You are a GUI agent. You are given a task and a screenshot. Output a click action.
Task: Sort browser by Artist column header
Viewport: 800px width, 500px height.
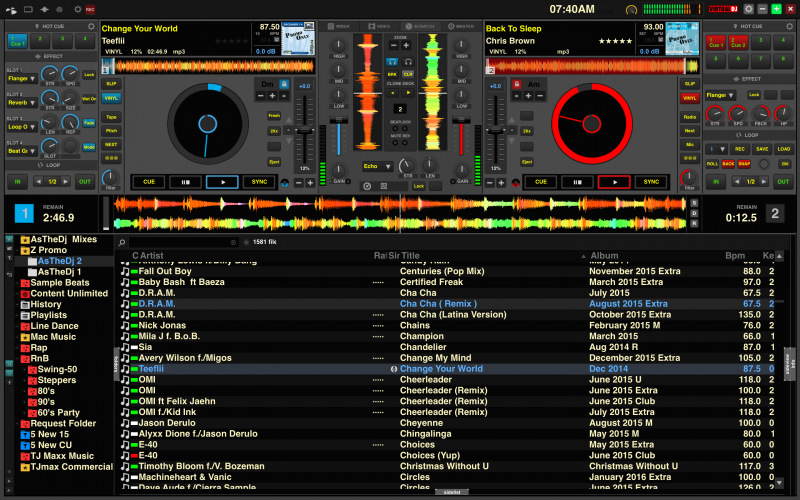pos(152,256)
